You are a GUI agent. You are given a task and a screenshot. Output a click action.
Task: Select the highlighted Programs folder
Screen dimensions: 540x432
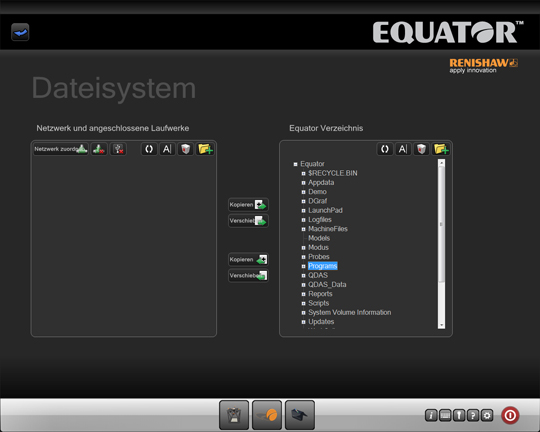323,266
